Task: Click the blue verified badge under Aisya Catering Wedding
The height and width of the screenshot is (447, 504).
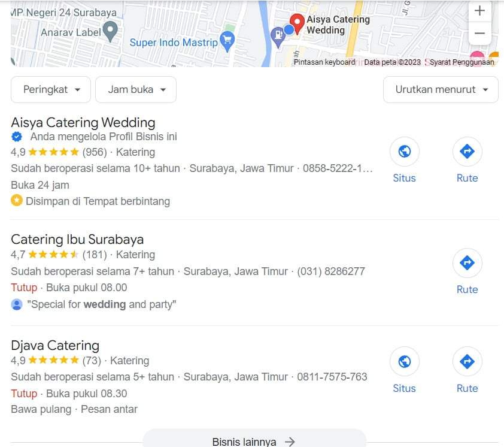Action: (x=17, y=137)
